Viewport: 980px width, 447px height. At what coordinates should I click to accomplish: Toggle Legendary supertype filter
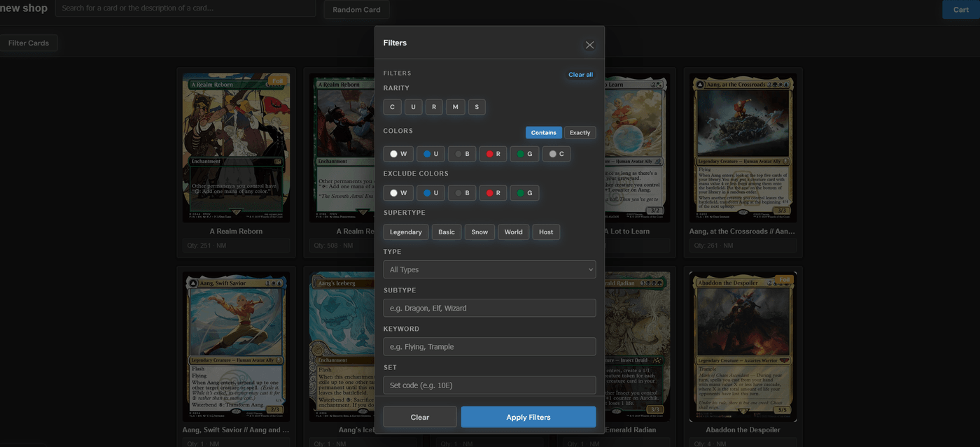click(406, 232)
